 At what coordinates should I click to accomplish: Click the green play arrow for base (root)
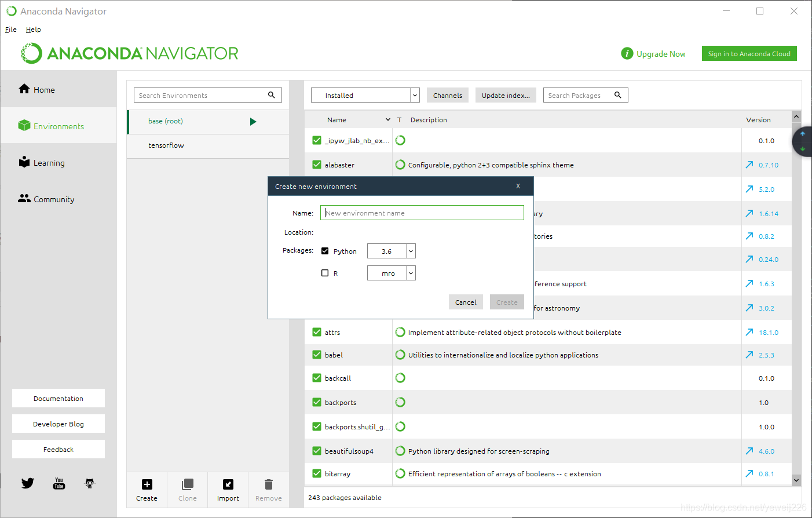click(x=253, y=122)
